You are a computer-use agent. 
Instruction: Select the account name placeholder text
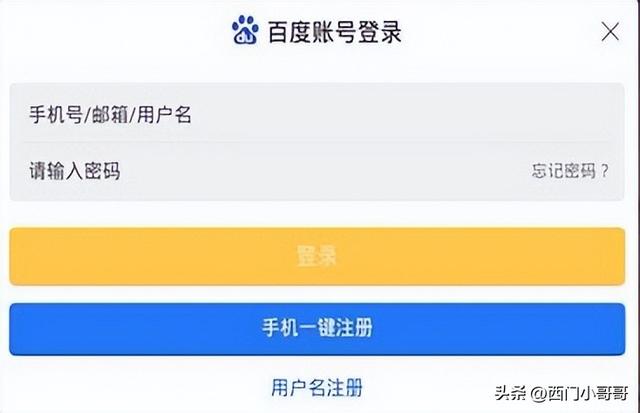[x=110, y=114]
